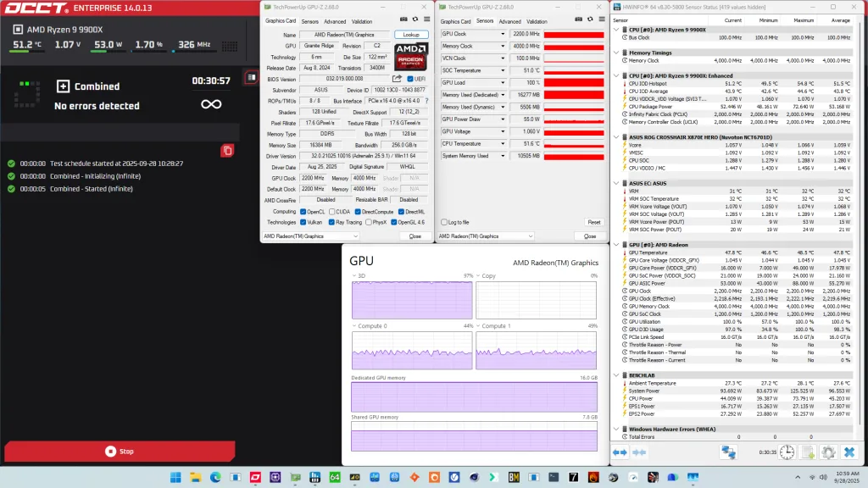Screen dimensions: 868x488
Task: Enable Log to file in GPU-Z sensors
Action: pyautogui.click(x=444, y=222)
